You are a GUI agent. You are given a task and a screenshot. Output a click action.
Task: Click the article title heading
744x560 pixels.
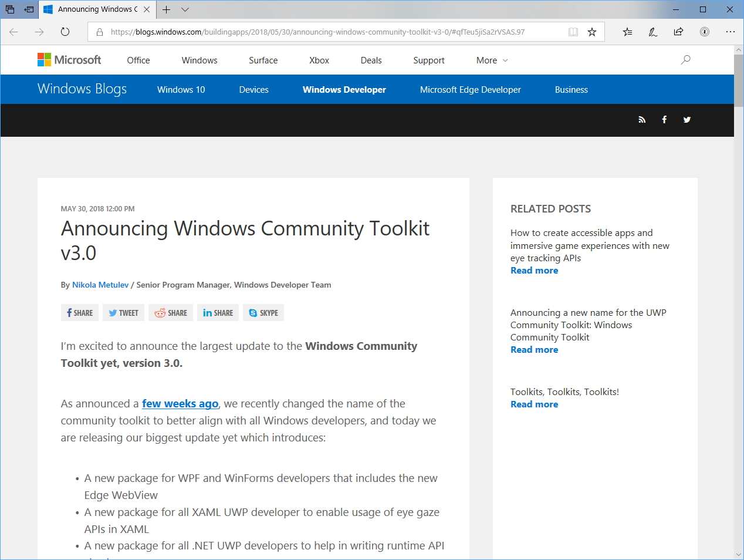245,241
